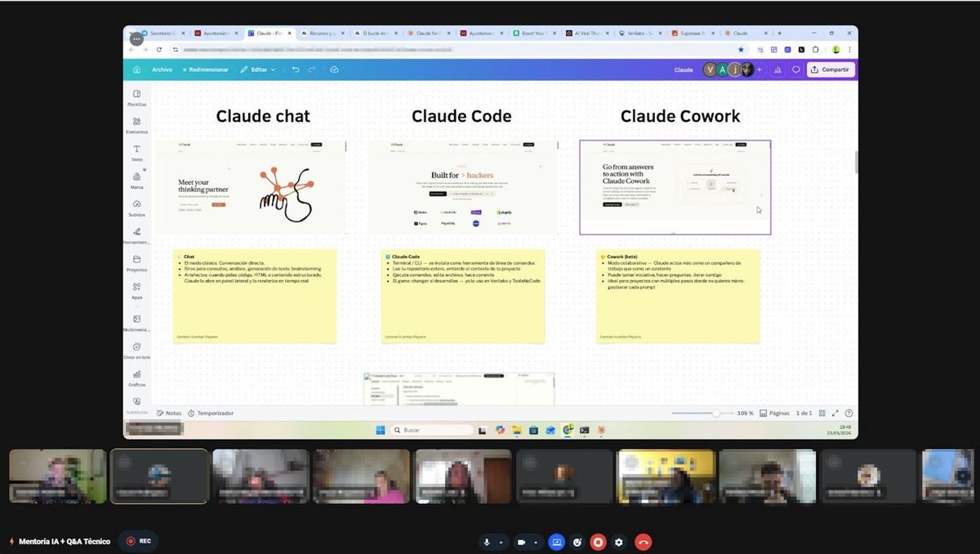Select the Texto tool in sidebar

[x=136, y=153]
